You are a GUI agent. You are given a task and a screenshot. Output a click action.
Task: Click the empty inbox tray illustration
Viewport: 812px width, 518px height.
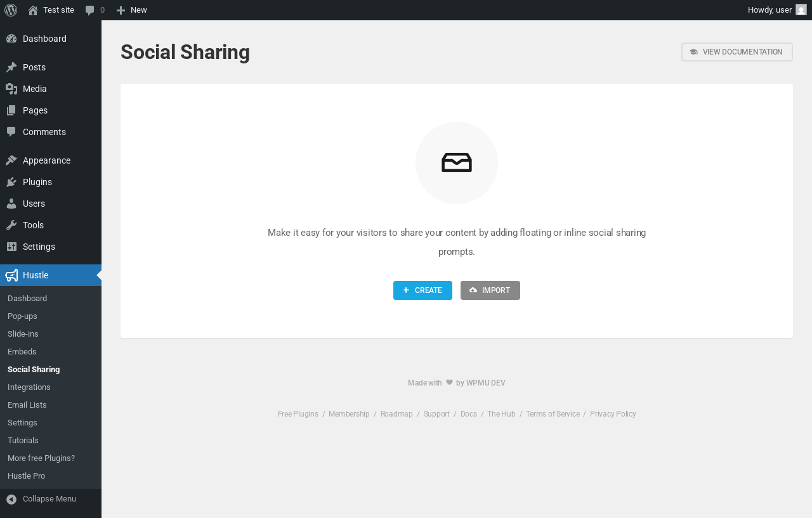(457, 163)
